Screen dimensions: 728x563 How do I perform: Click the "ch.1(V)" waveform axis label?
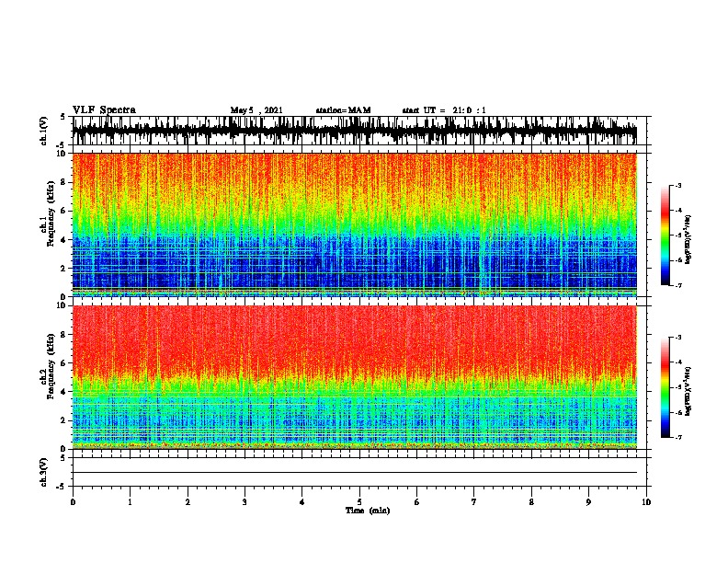tap(44, 131)
